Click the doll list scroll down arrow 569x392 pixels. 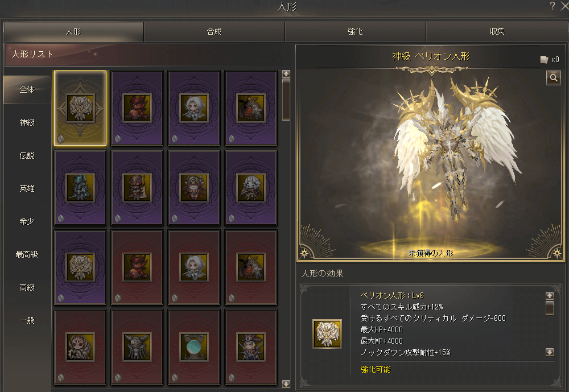click(x=286, y=383)
